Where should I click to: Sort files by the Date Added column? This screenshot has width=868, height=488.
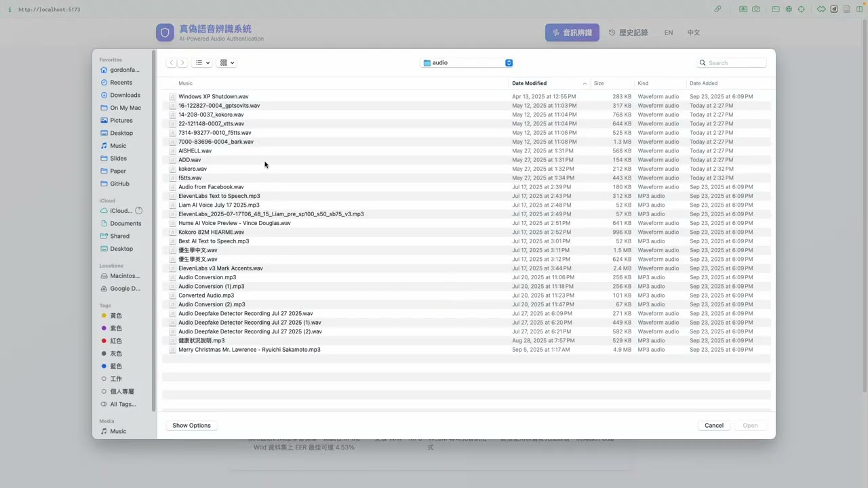coord(703,83)
